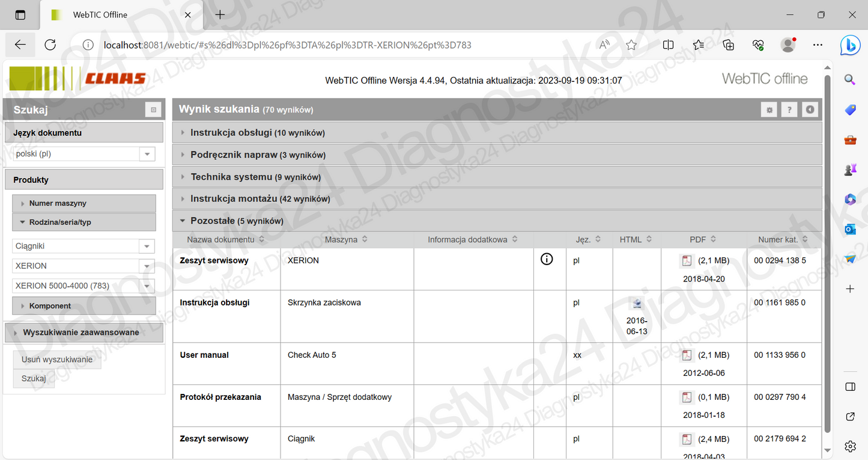Add this page to favorites with the star
The image size is (868, 460).
click(x=631, y=44)
